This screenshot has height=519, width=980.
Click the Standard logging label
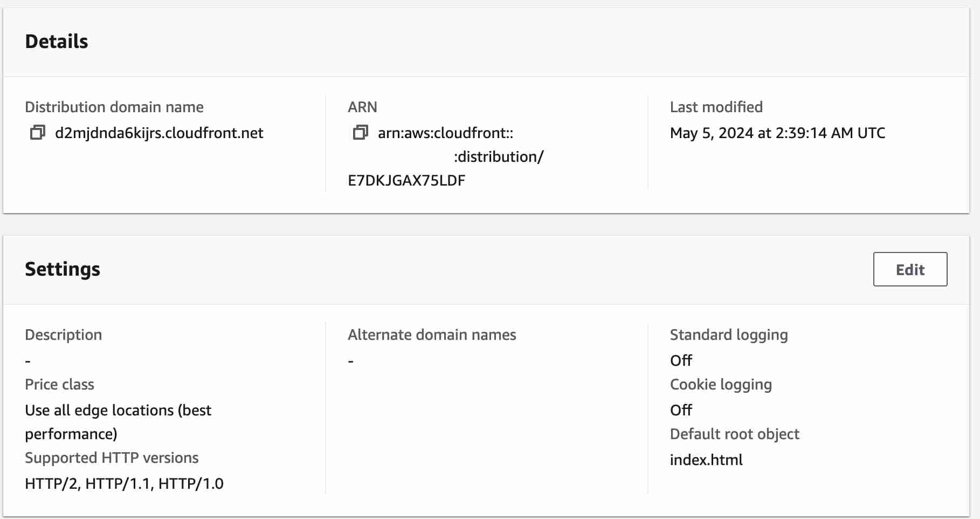[x=728, y=334]
